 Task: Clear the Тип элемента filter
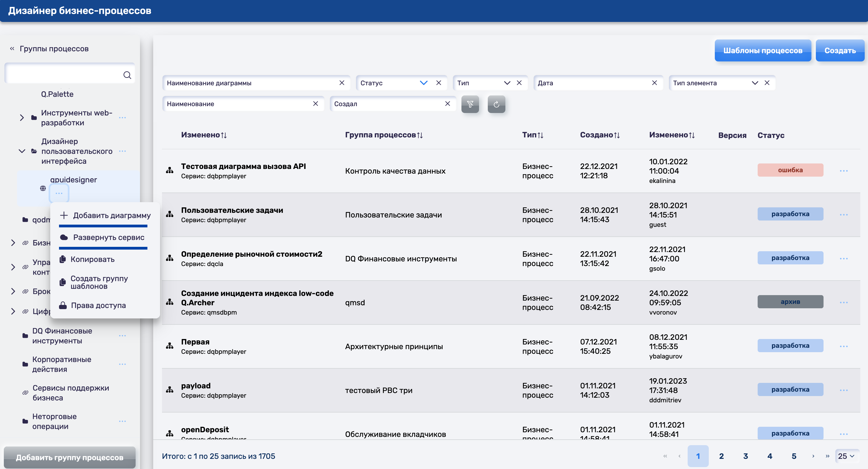[767, 83]
